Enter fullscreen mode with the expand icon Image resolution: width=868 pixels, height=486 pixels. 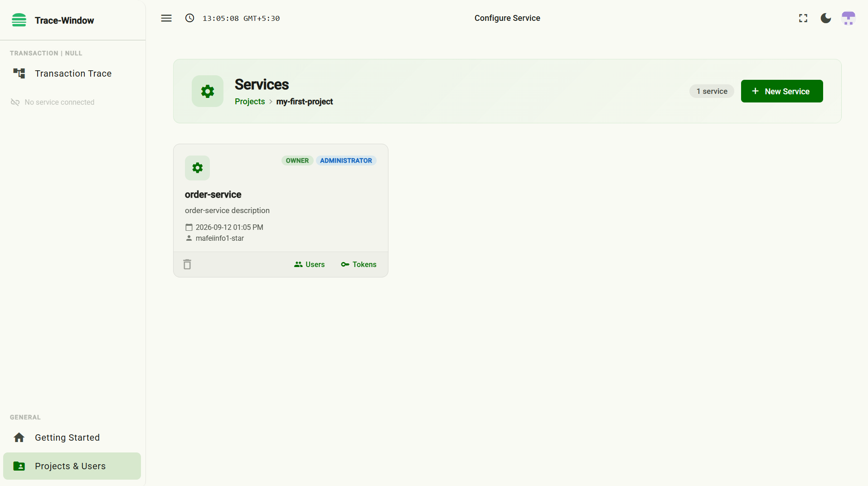pos(803,18)
